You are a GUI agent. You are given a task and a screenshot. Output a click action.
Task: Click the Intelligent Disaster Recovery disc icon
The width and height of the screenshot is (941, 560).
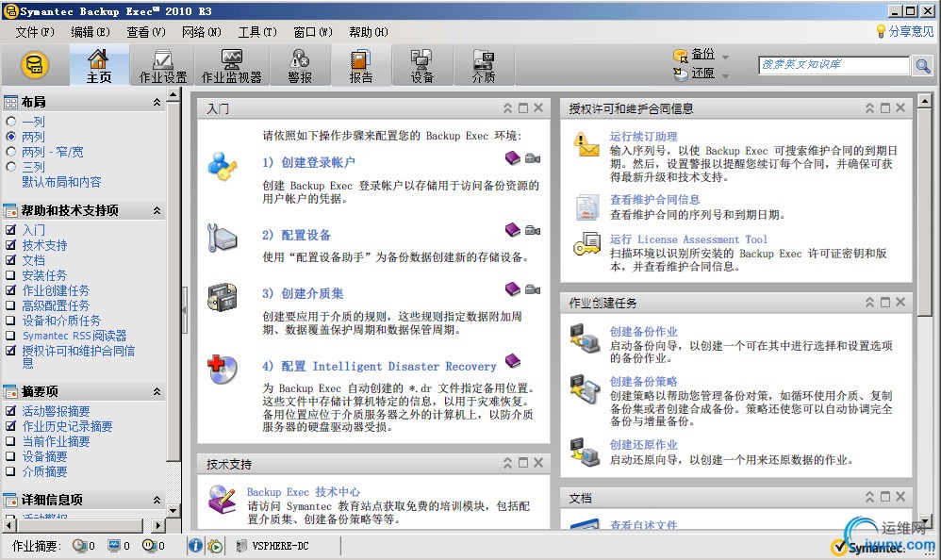pos(222,370)
